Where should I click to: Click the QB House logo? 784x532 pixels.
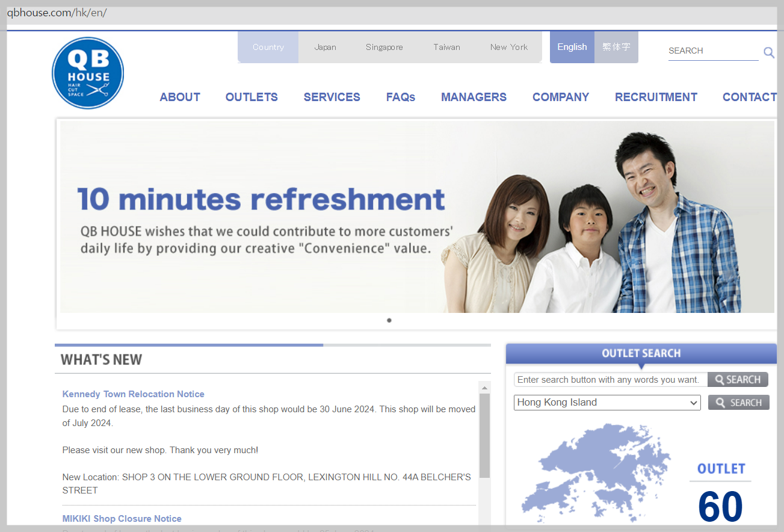click(x=88, y=73)
